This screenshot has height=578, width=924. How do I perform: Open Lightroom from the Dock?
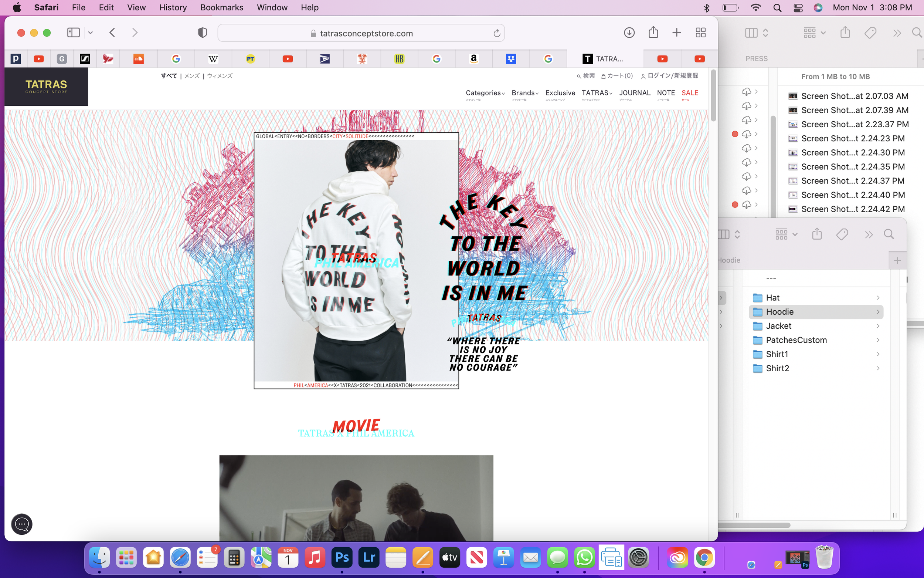(x=368, y=557)
